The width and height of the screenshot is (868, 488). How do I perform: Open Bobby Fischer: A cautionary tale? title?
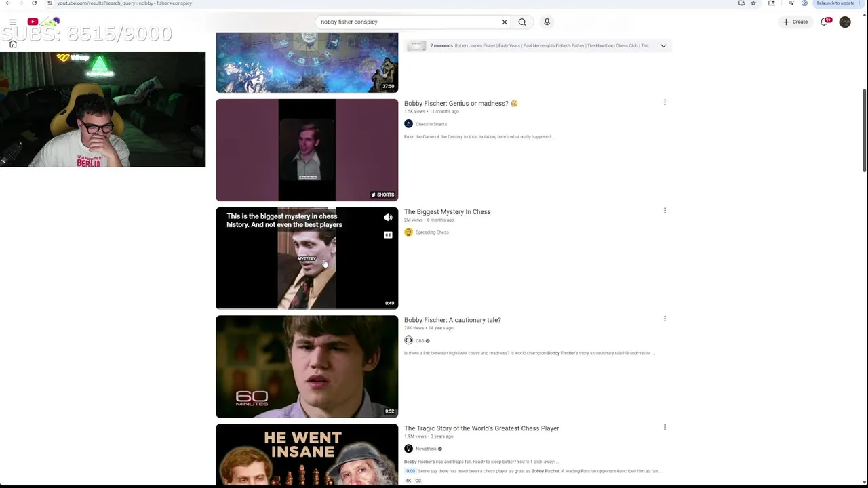[x=452, y=320]
